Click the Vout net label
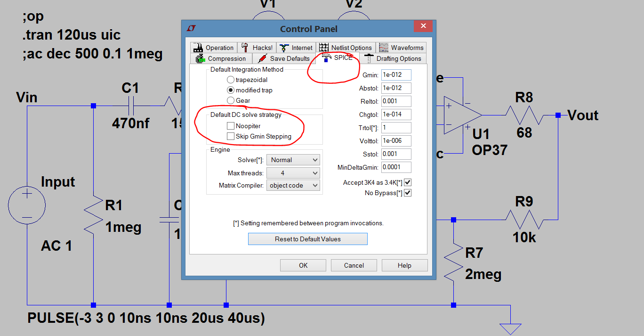 (x=583, y=115)
